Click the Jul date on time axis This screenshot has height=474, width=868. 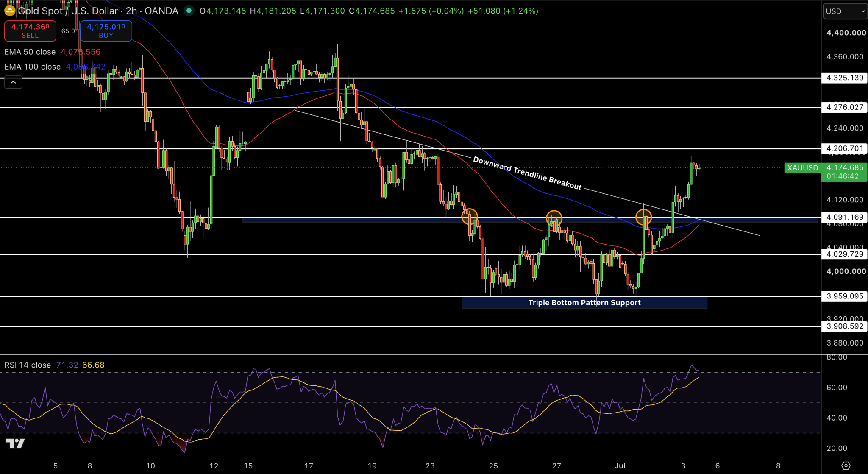click(x=620, y=466)
